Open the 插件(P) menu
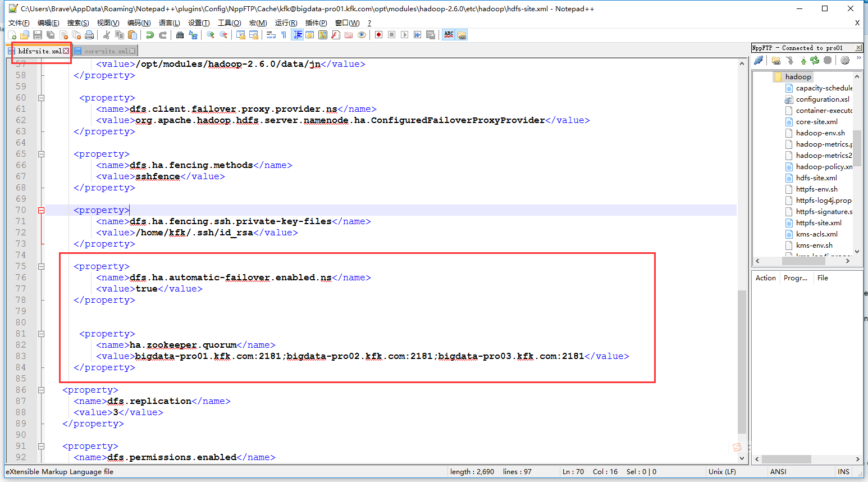 coord(316,23)
